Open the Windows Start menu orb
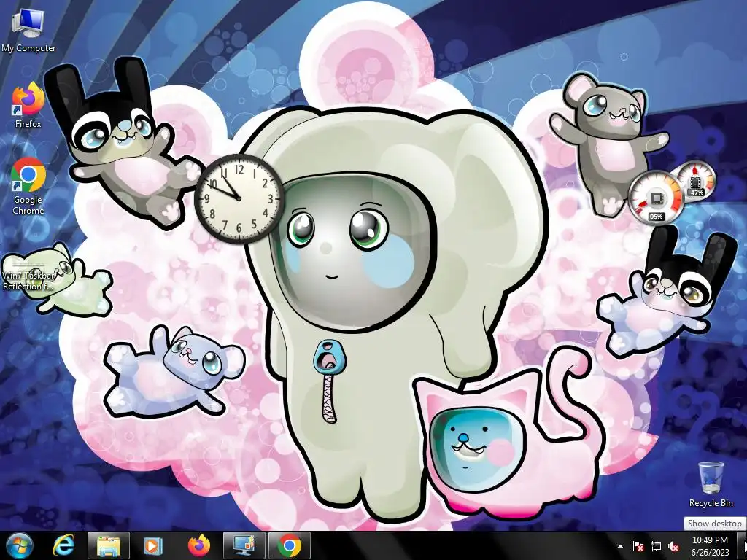Image resolution: width=747 pixels, height=560 pixels. click(20, 545)
